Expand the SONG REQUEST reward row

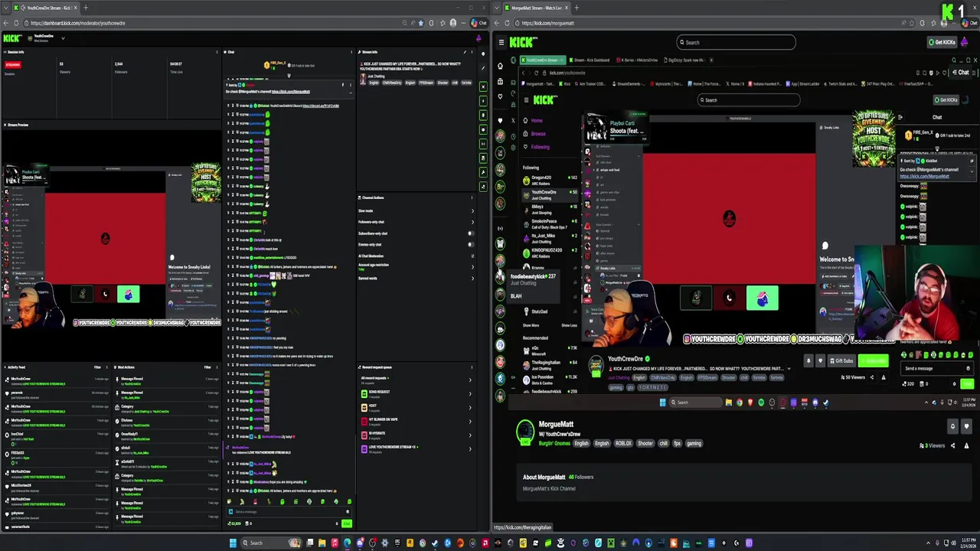click(x=416, y=393)
